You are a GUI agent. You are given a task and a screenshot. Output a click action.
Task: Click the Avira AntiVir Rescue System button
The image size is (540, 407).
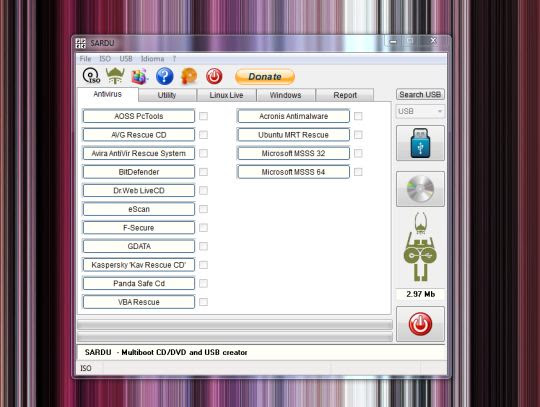coord(139,153)
